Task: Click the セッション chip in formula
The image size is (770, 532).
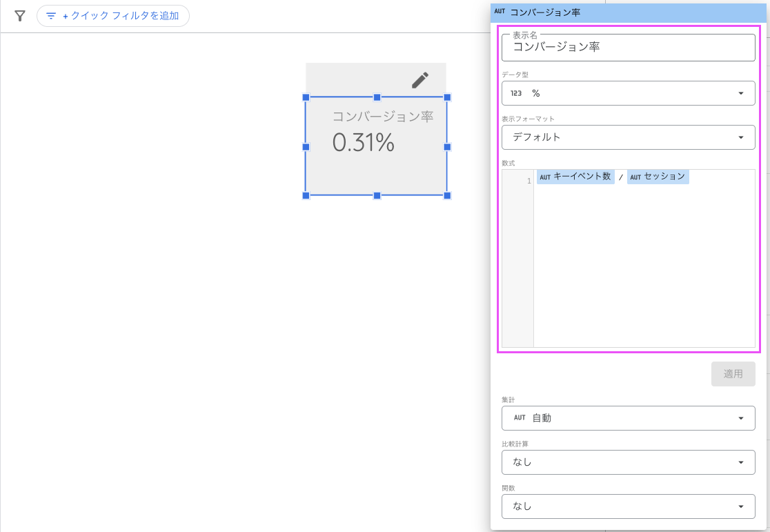Action: [658, 177]
